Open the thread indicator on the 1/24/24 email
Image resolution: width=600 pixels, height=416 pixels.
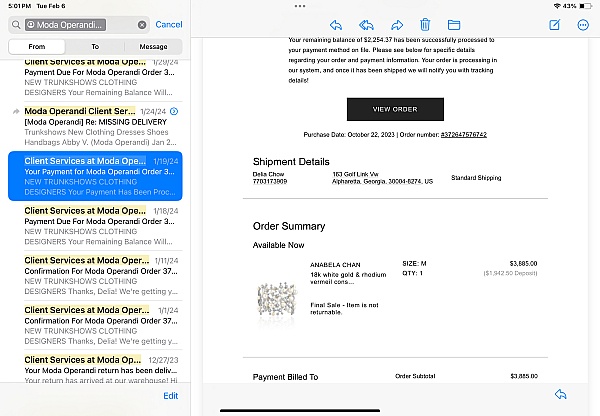click(174, 111)
